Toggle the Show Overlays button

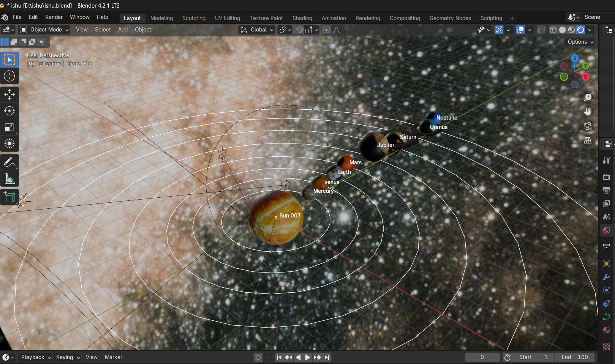tap(520, 30)
